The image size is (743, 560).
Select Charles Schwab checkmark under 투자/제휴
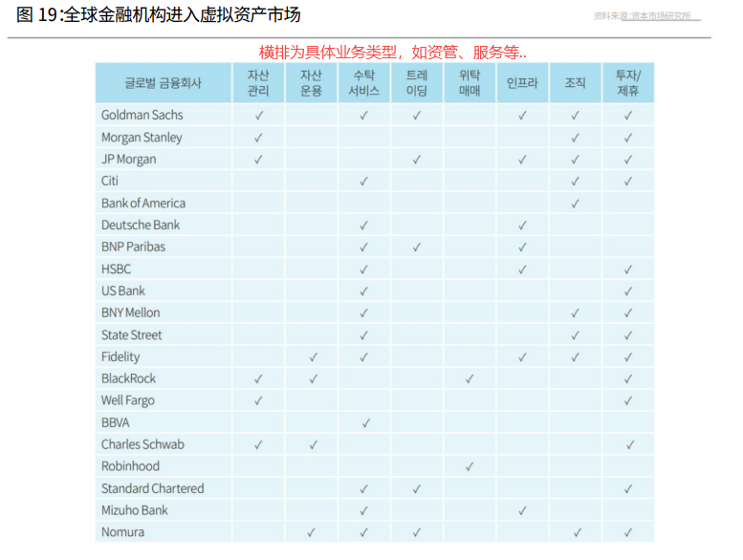click(x=629, y=445)
